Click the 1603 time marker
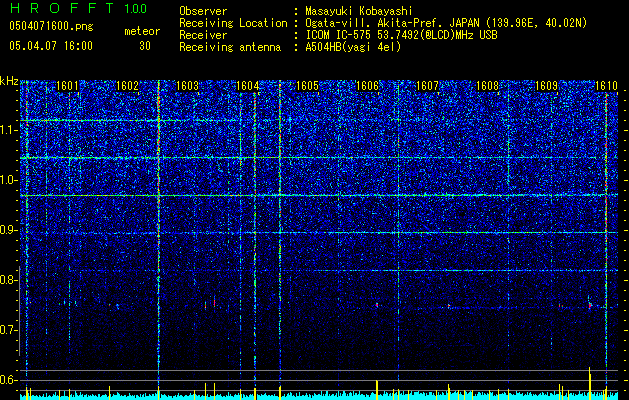 coord(187,86)
